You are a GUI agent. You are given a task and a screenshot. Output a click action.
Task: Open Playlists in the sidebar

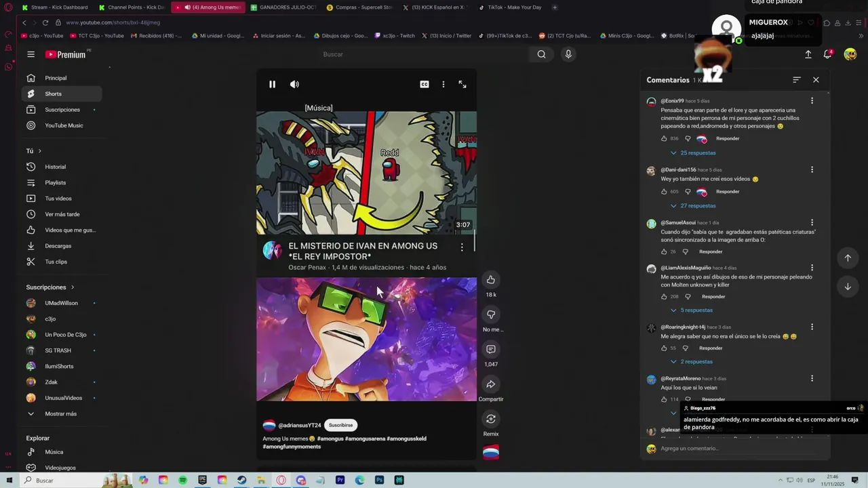pos(62,182)
